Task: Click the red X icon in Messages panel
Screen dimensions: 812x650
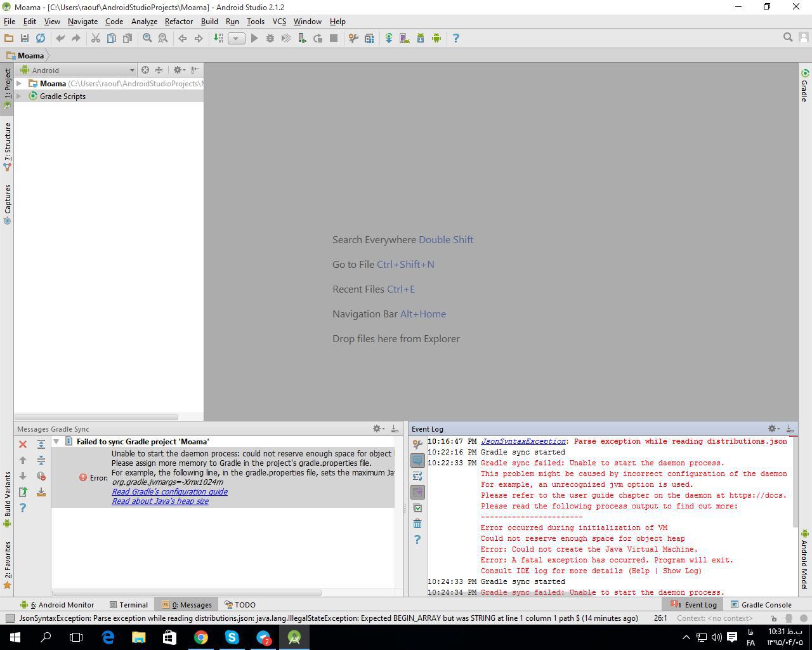Action: 23,444
